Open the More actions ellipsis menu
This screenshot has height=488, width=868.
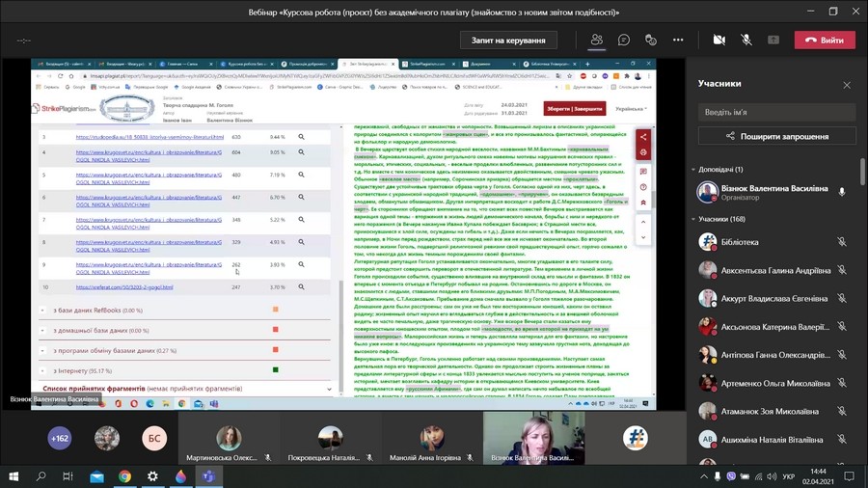coord(678,40)
